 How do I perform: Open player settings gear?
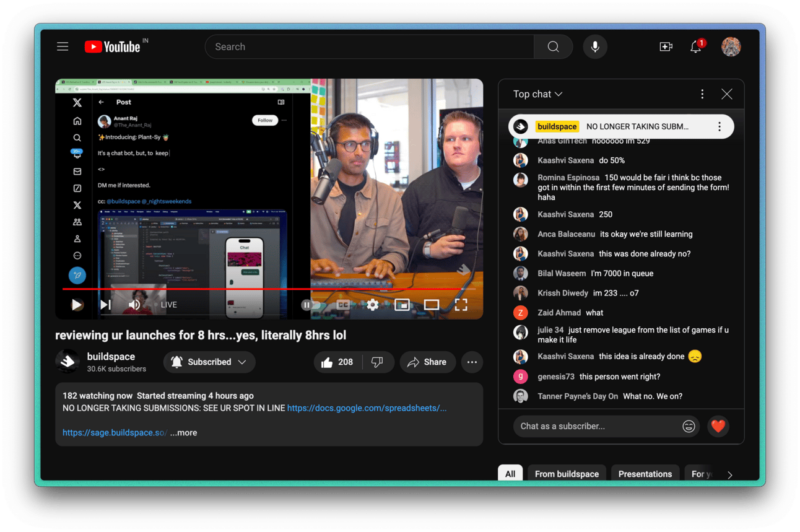pos(372,305)
